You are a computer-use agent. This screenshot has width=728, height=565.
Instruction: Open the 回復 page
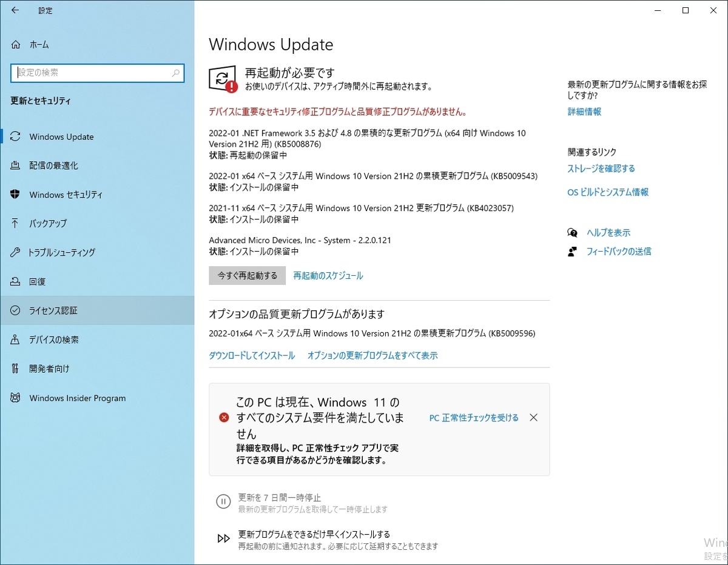pos(97,281)
